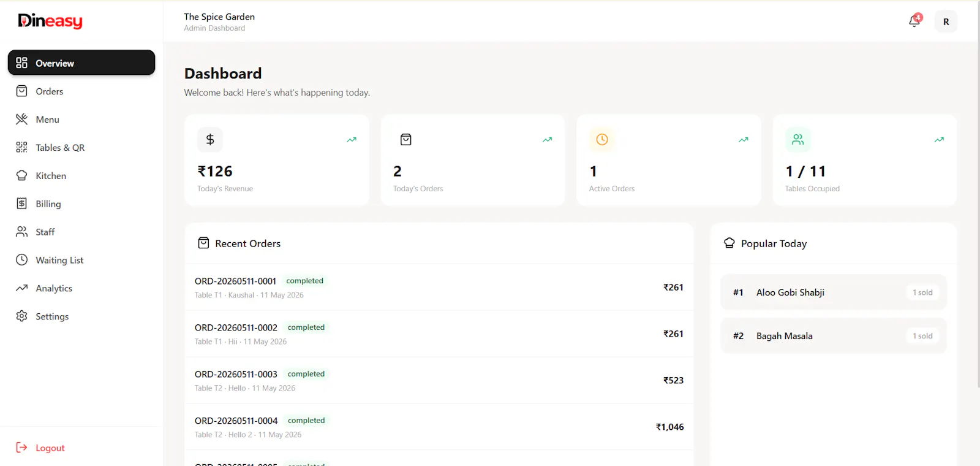Click the ₹126 Today's Revenue value
The width and height of the screenshot is (980, 466).
(215, 171)
